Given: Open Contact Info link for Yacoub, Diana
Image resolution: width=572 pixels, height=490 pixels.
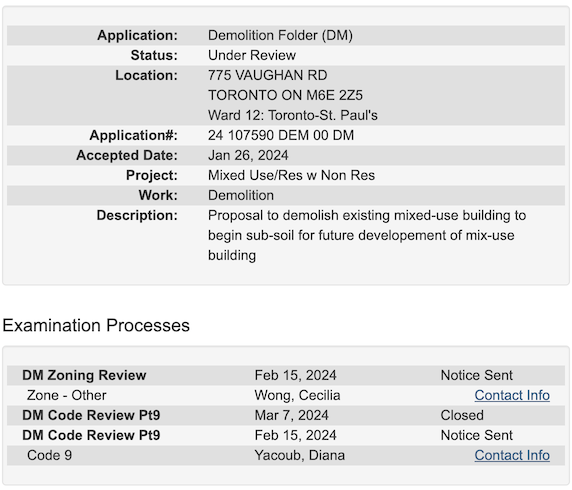Looking at the screenshot, I should 512,455.
